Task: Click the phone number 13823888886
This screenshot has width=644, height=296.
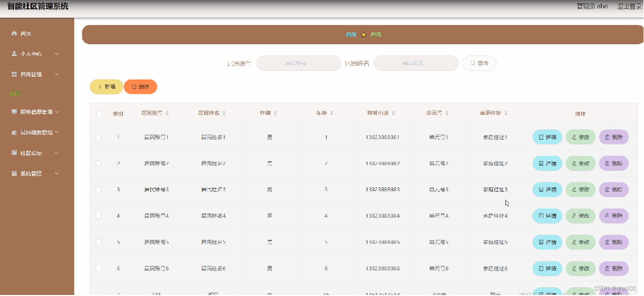Action: pos(383,269)
